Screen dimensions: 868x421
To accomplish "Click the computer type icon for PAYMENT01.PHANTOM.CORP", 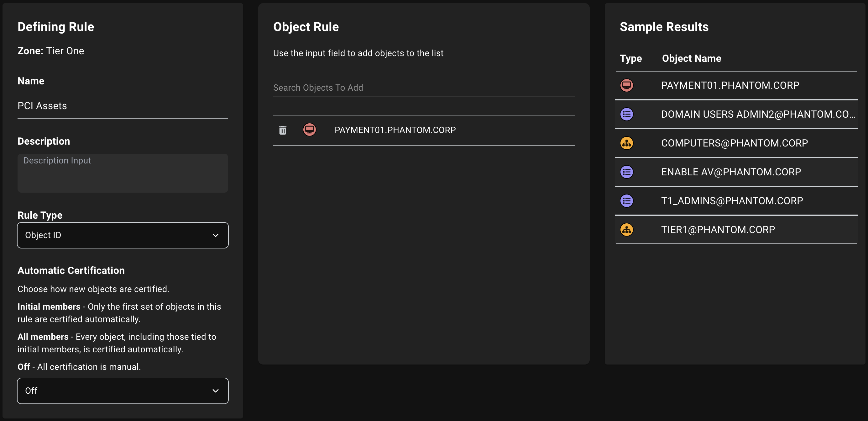I will tap(626, 85).
